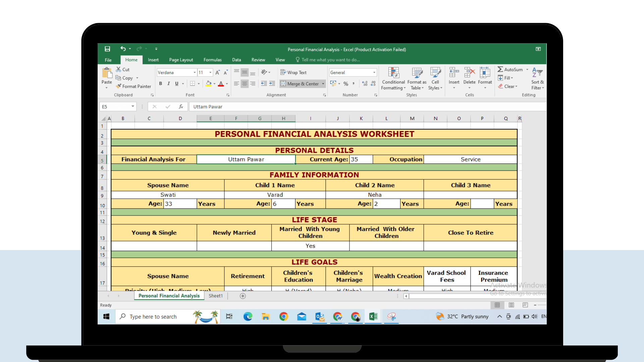Viewport: 644px width, 362px height.
Task: Open Conditional Formatting
Action: pyautogui.click(x=393, y=79)
